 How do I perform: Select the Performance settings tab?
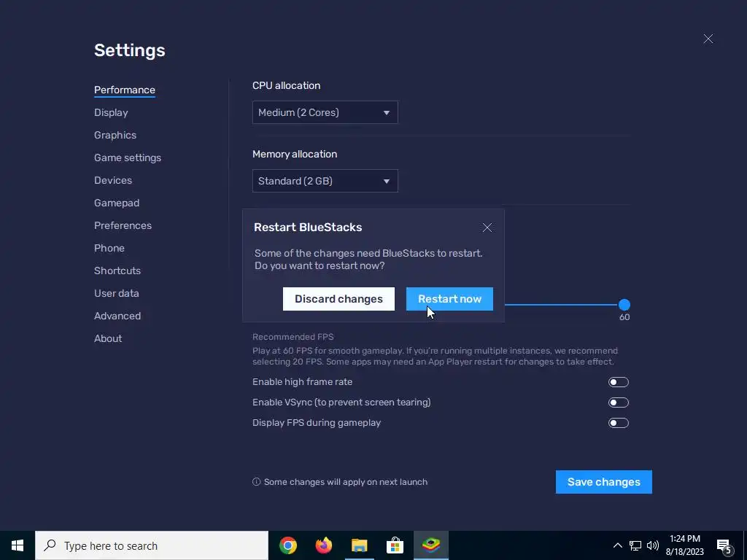click(x=124, y=90)
